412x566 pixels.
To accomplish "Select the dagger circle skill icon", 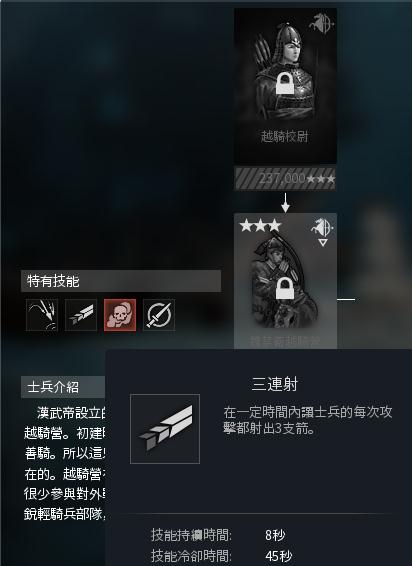I will point(159,315).
